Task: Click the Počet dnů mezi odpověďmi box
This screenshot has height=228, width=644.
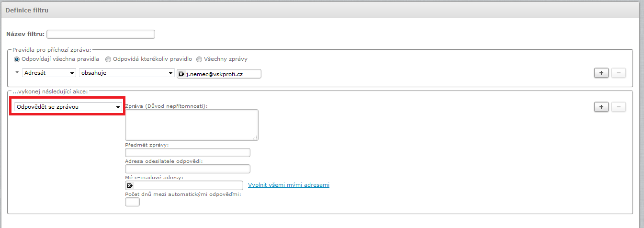Action: (x=132, y=202)
